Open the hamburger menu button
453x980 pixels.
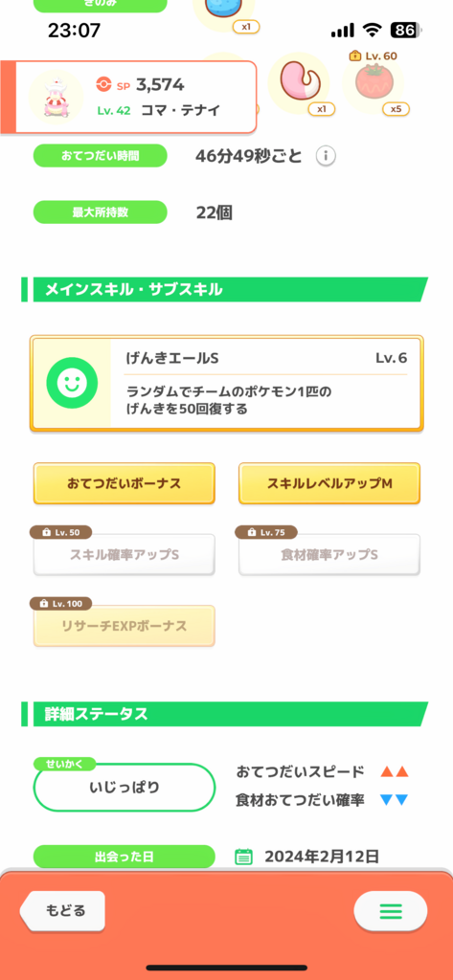[391, 911]
